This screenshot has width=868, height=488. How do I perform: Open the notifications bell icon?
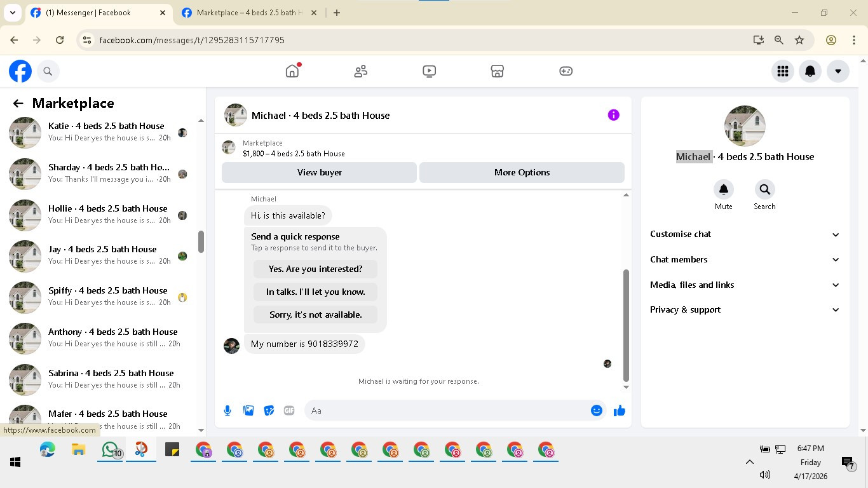point(810,71)
